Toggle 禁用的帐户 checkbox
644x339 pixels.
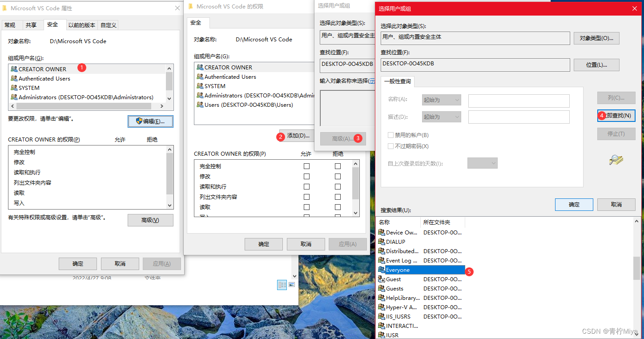coord(390,135)
